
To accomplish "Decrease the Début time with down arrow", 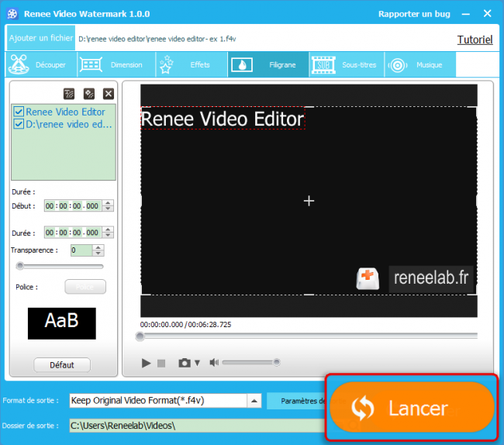I will pos(108,209).
